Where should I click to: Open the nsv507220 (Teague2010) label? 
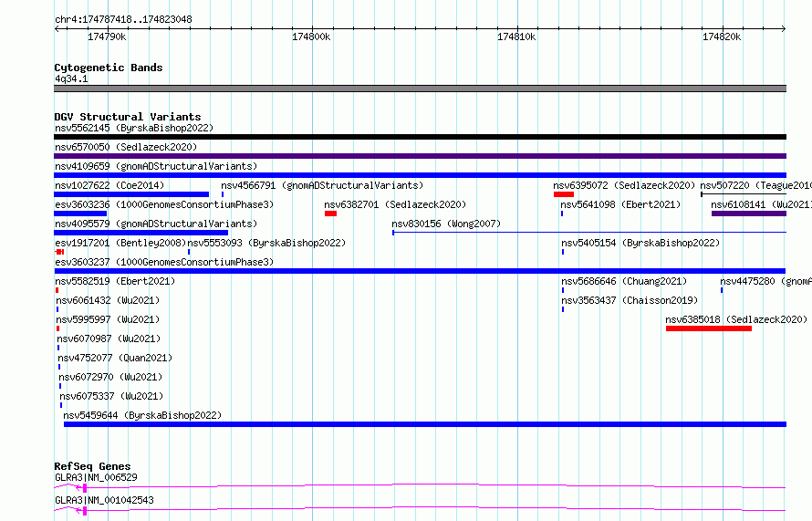(755, 185)
